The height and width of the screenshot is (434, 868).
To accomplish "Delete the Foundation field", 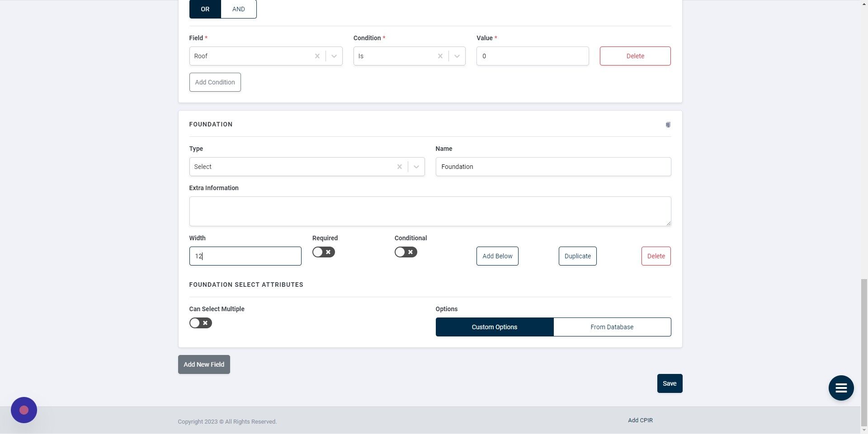I will click(656, 256).
